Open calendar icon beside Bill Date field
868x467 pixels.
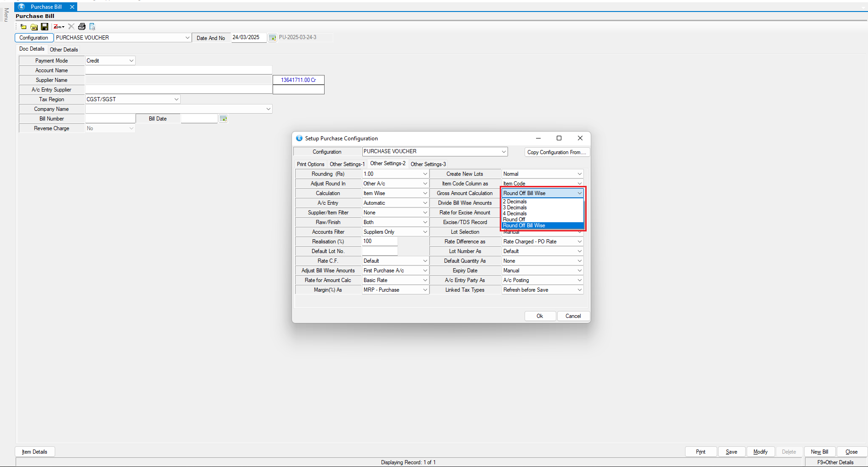pyautogui.click(x=223, y=119)
